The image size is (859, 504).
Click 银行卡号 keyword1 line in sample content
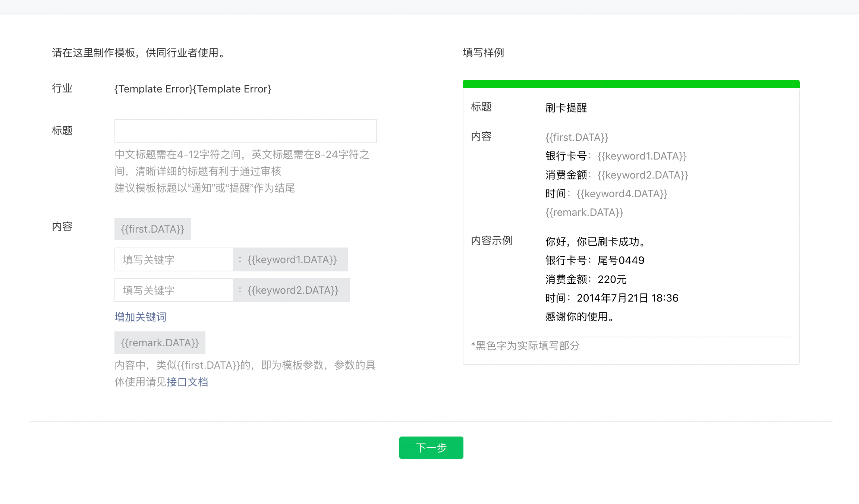pos(616,156)
